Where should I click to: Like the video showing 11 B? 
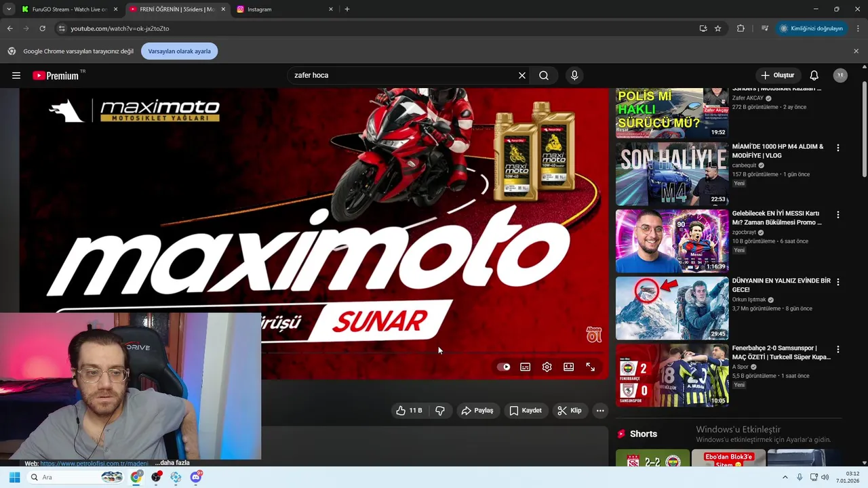pos(409,410)
